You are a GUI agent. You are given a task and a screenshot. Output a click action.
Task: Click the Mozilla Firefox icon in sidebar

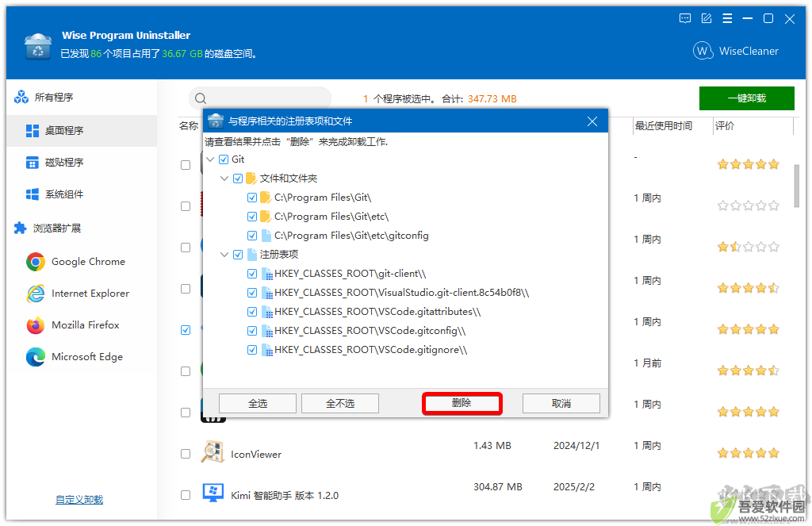pyautogui.click(x=36, y=325)
